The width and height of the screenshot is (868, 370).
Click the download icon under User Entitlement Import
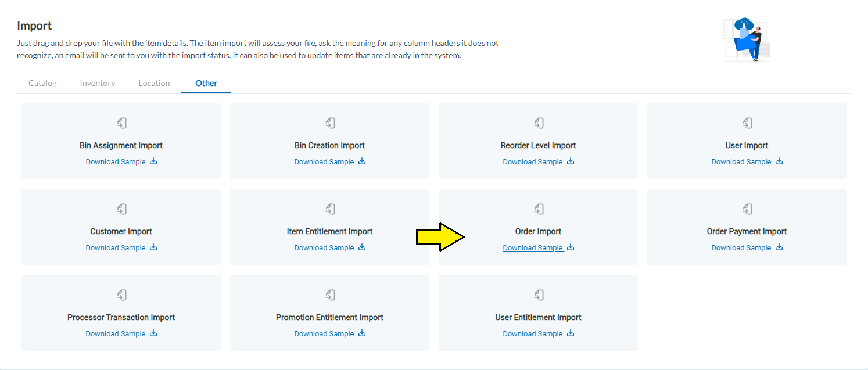pos(571,333)
